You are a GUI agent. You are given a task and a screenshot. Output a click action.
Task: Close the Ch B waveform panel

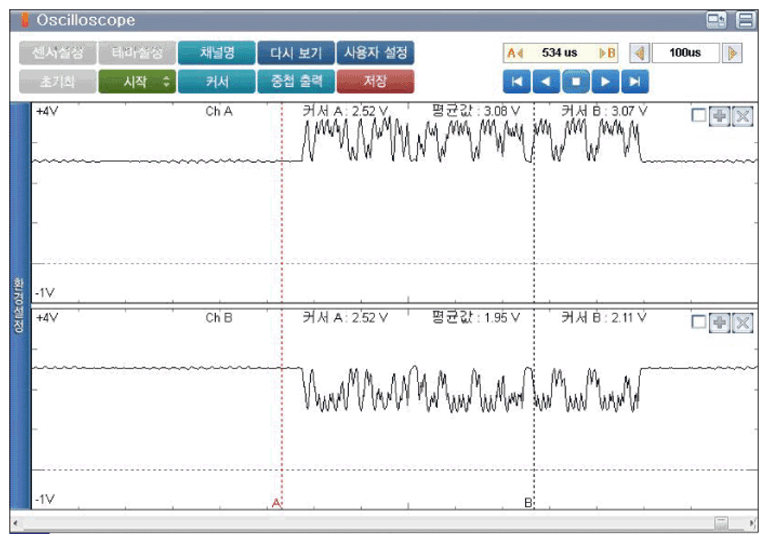[x=743, y=323]
